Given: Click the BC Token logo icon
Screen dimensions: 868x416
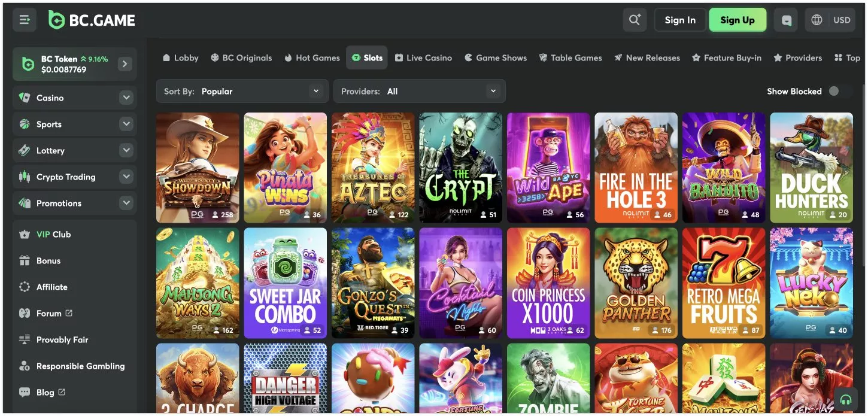Looking at the screenshot, I should (28, 64).
